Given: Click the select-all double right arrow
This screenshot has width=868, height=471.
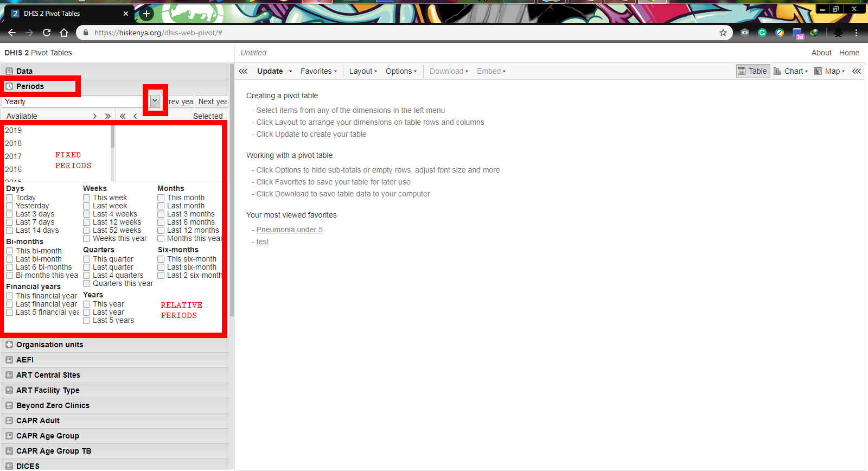Looking at the screenshot, I should pyautogui.click(x=108, y=116).
